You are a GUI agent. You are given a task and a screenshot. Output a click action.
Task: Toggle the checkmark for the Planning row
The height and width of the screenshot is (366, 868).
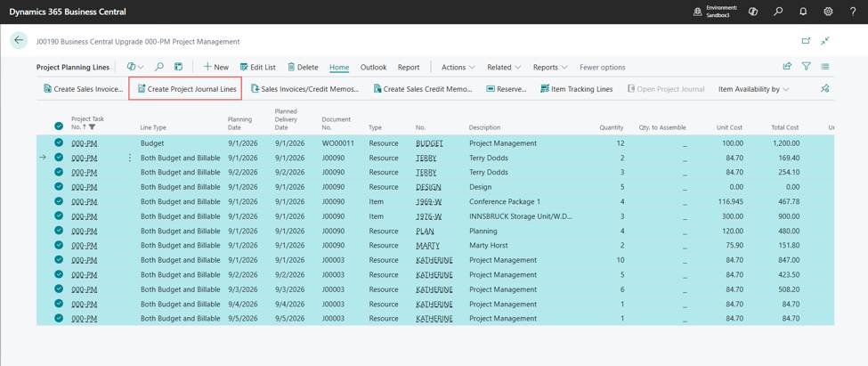click(x=59, y=231)
